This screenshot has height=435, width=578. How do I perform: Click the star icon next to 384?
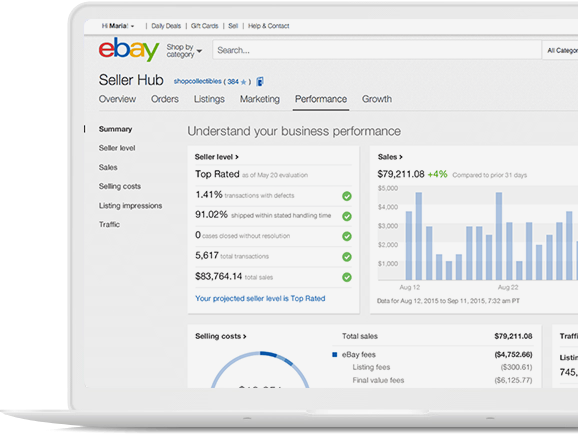[x=243, y=82]
